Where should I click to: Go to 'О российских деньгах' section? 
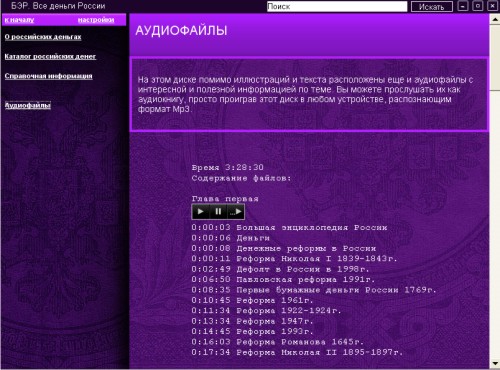43,37
